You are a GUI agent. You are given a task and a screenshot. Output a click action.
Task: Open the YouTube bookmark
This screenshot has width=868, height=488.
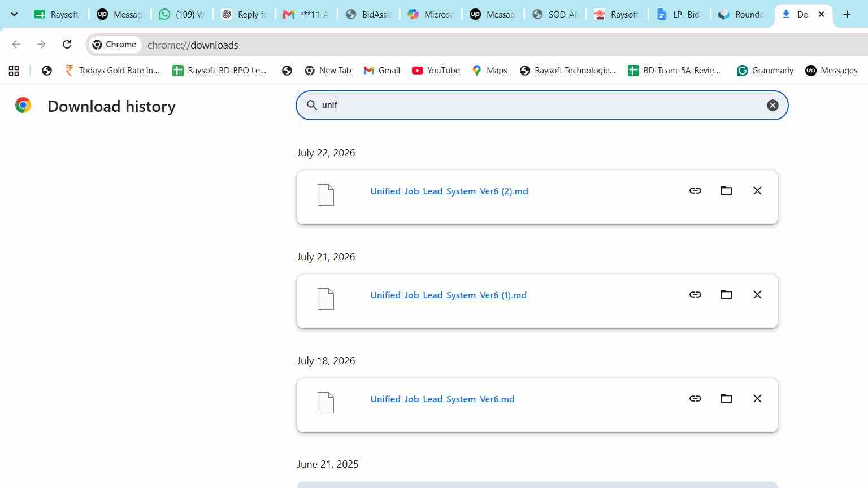436,71
